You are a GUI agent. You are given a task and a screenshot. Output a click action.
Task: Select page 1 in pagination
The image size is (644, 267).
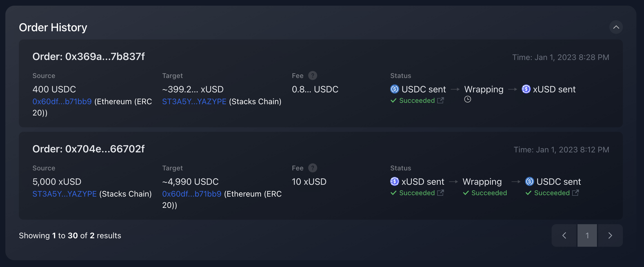pos(587,235)
